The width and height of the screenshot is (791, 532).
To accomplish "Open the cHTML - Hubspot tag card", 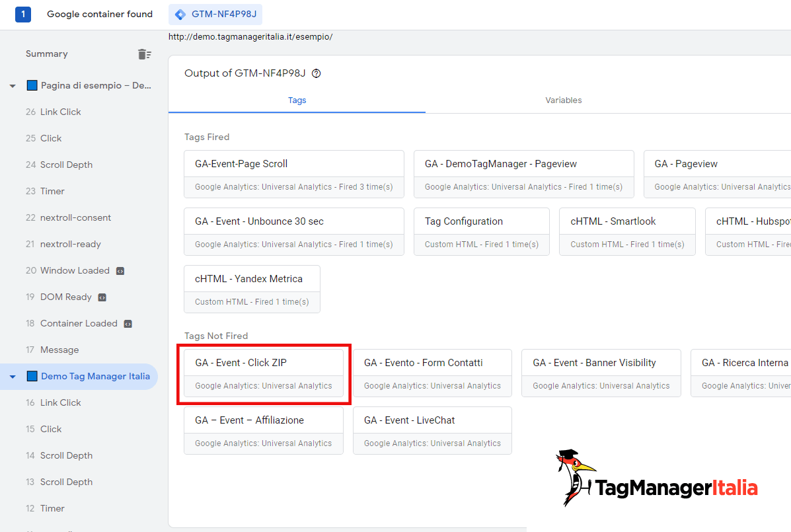I will click(x=748, y=231).
